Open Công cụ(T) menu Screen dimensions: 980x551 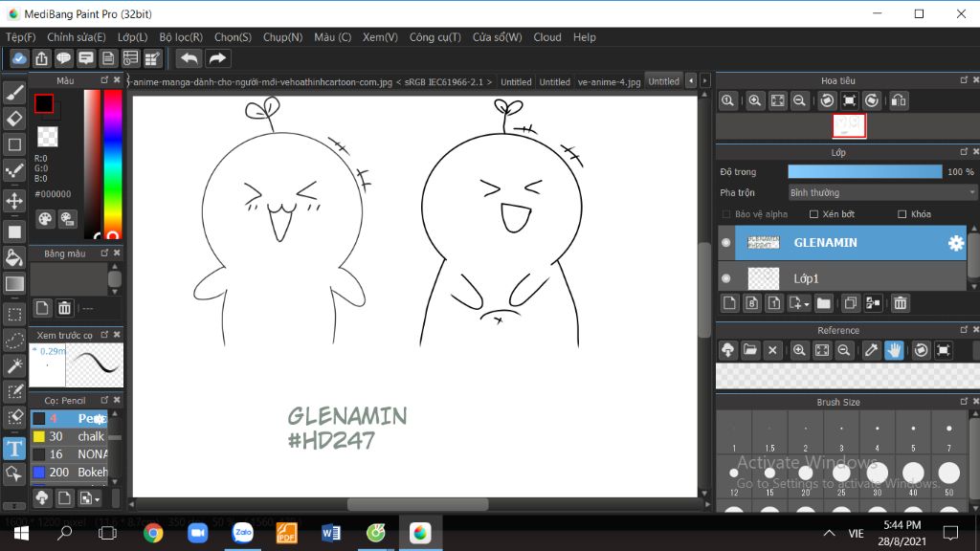(435, 37)
